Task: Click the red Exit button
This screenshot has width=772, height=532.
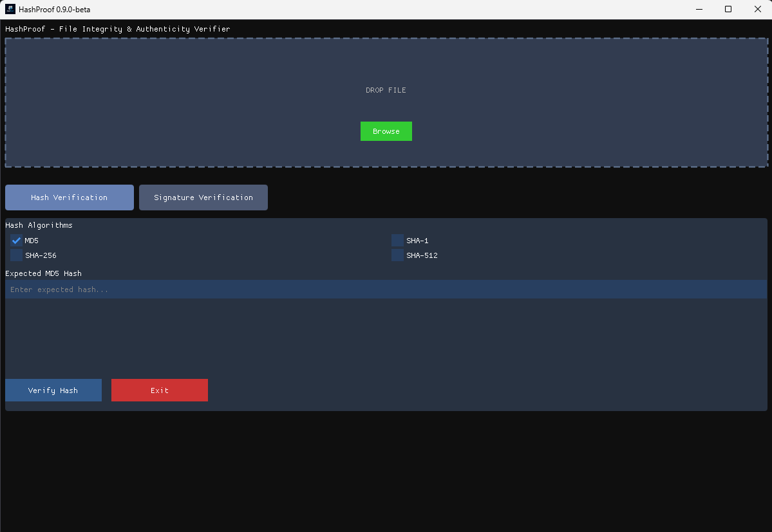Action: pos(159,390)
